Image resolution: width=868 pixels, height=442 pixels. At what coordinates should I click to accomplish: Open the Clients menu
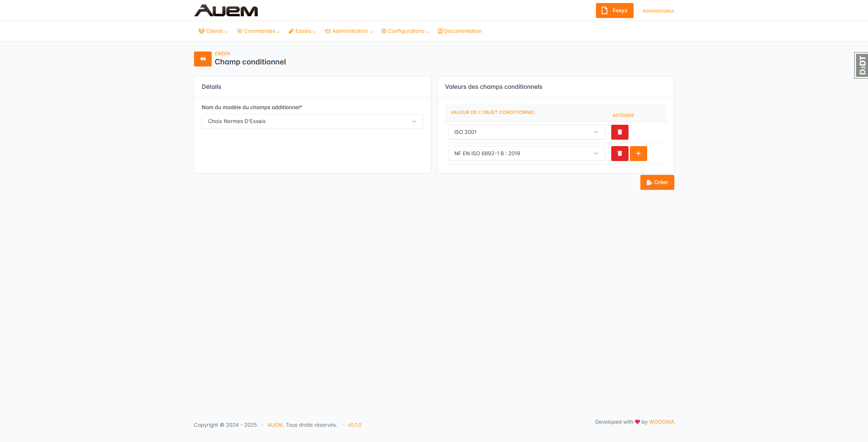tap(213, 31)
